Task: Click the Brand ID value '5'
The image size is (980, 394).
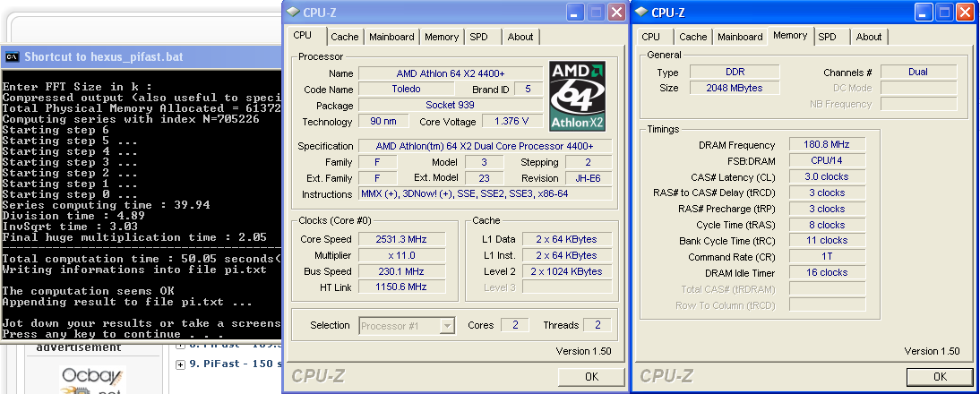Action: [529, 90]
